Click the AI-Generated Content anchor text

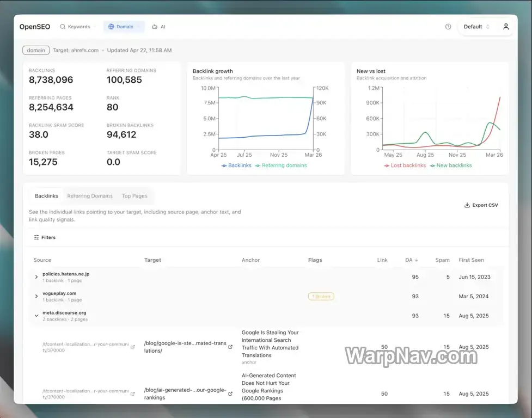click(268, 387)
